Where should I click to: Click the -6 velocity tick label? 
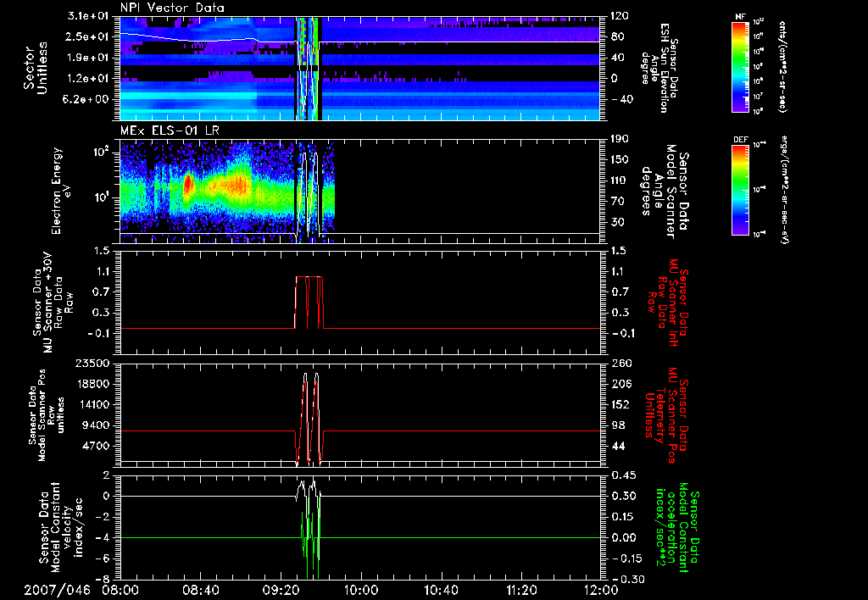coord(104,558)
